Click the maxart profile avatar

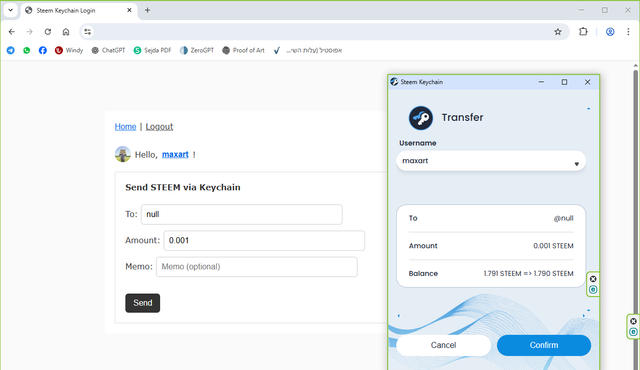click(x=122, y=154)
